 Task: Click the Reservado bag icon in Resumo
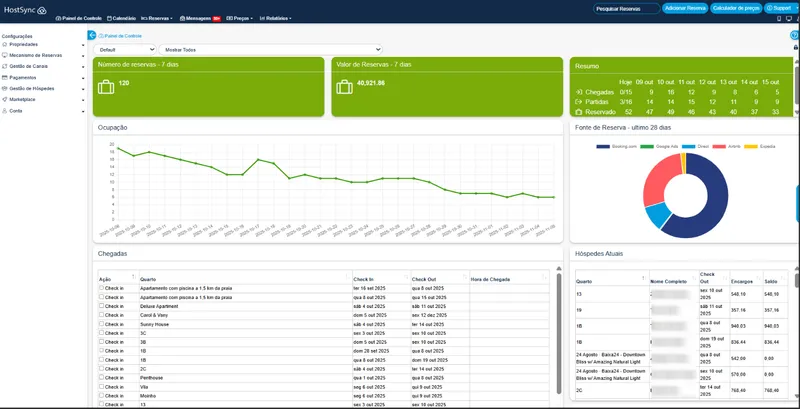(x=579, y=112)
